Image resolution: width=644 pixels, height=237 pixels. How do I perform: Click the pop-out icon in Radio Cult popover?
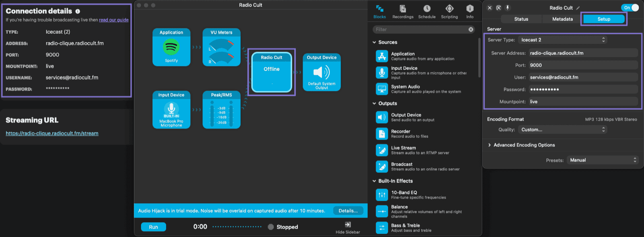pos(499,8)
